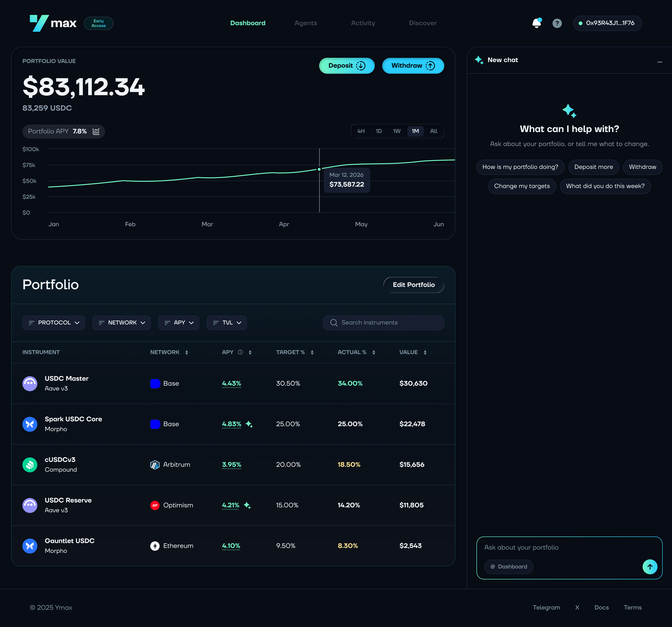Expand the PROTOCOL filter dropdown
Screen dimensions: 672x627
coord(54,323)
